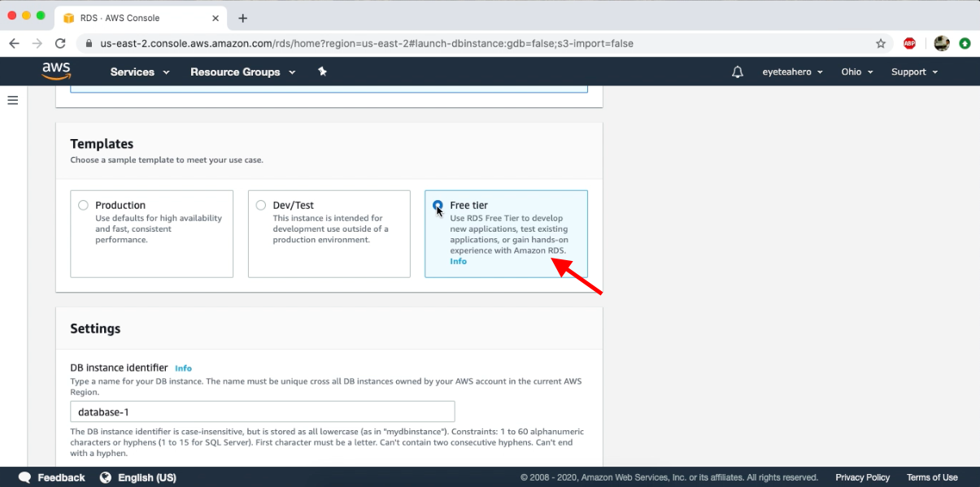Click the address bar URL
The width and height of the screenshot is (980, 487).
point(367,43)
